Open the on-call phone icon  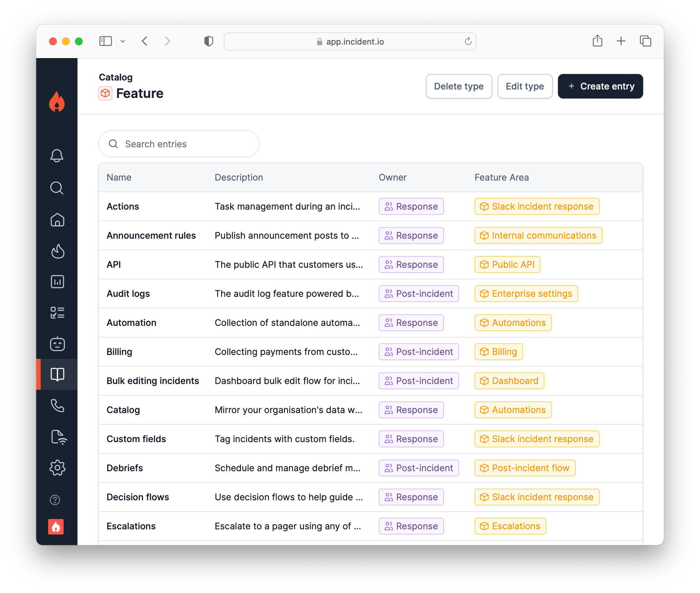pos(57,406)
